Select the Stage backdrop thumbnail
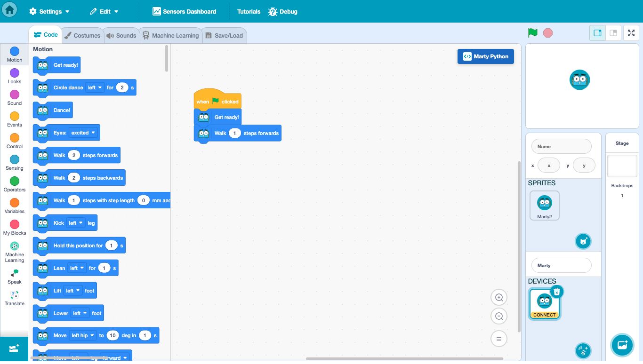Screen dimensions: 643x364 click(x=622, y=166)
